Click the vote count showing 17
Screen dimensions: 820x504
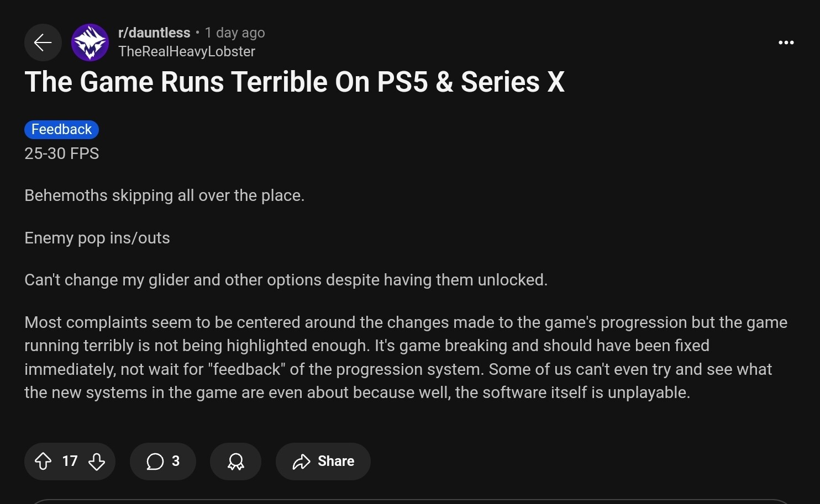(x=70, y=461)
